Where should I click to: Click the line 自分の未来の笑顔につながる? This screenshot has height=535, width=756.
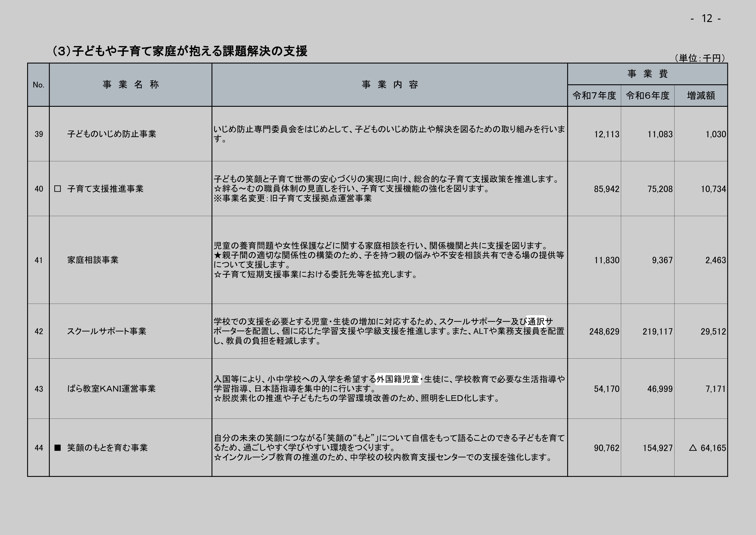point(389,438)
